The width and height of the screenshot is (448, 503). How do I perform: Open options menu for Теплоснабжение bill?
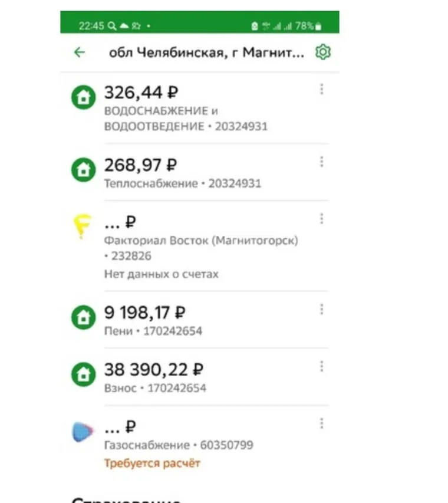point(321,162)
